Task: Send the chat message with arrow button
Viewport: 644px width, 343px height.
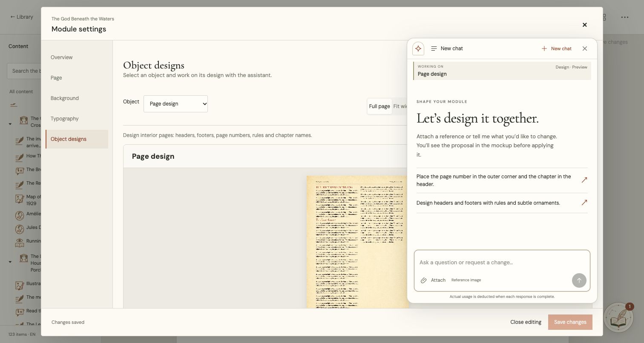Action: [579, 280]
